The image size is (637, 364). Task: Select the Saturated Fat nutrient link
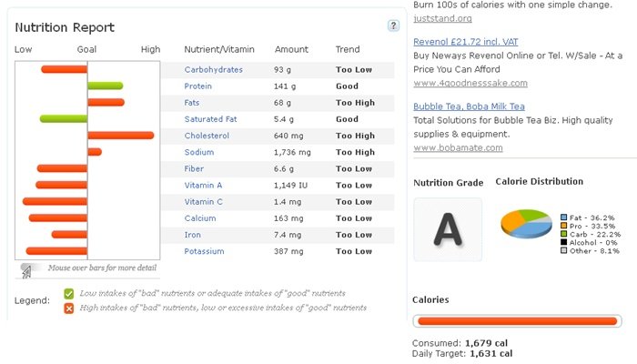210,119
